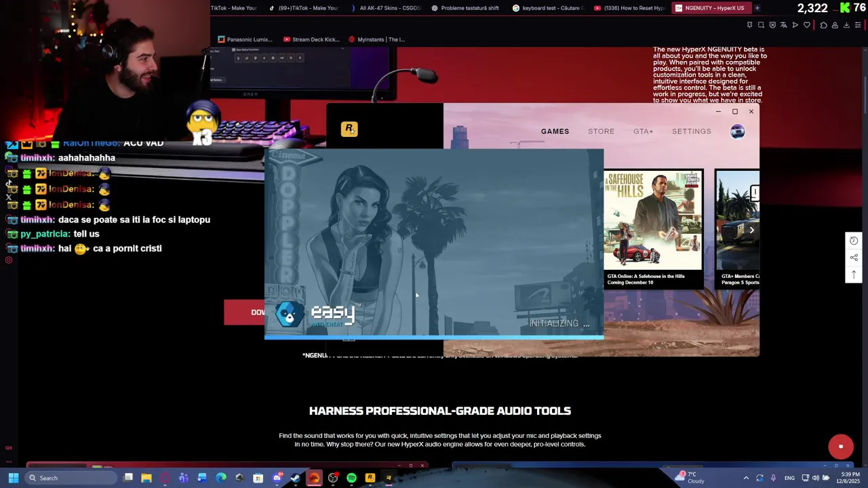Viewport: 868px width, 488px height.
Task: Switch to the '(99+) TikTok - Make Your' tab
Action: 305,8
